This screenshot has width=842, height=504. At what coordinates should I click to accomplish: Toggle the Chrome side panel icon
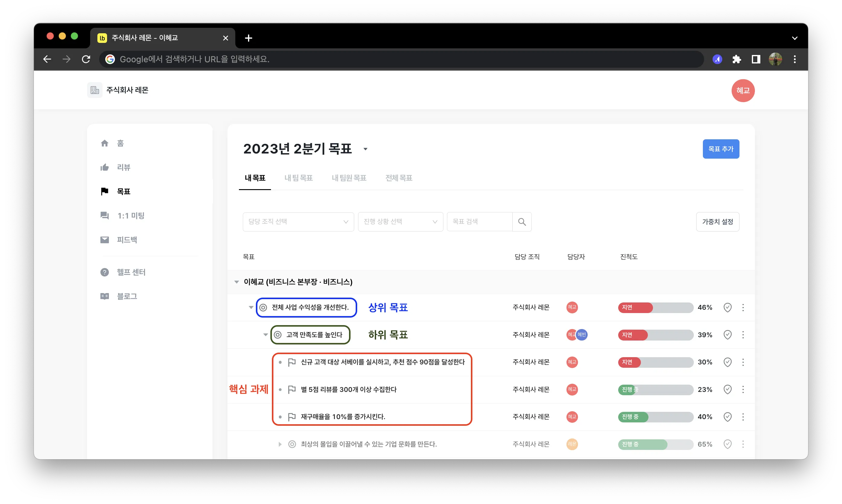756,59
